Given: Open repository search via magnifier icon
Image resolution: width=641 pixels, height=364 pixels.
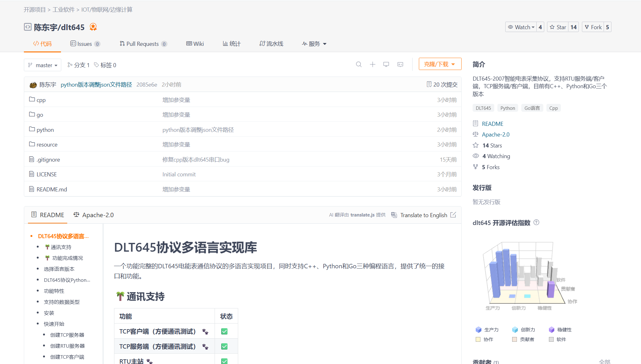Looking at the screenshot, I should [359, 64].
